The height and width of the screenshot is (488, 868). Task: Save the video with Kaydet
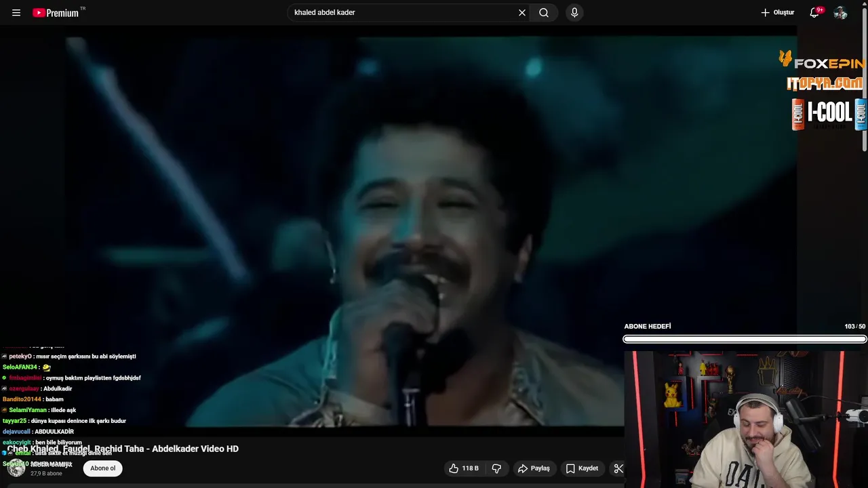click(582, 468)
